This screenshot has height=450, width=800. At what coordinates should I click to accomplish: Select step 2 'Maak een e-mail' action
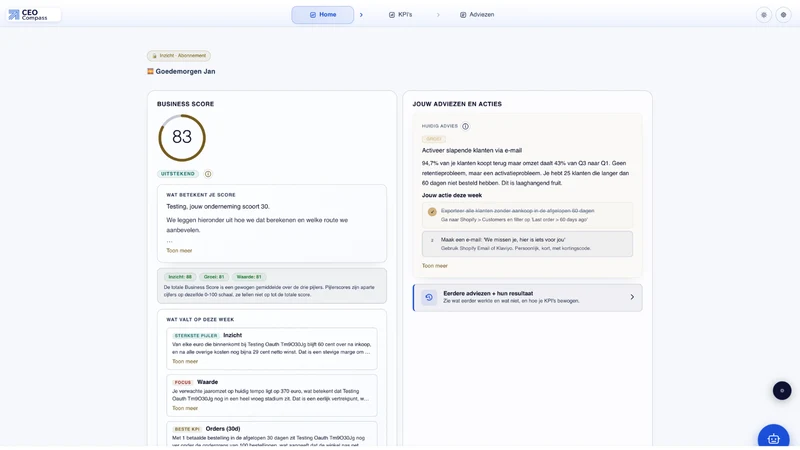point(527,243)
